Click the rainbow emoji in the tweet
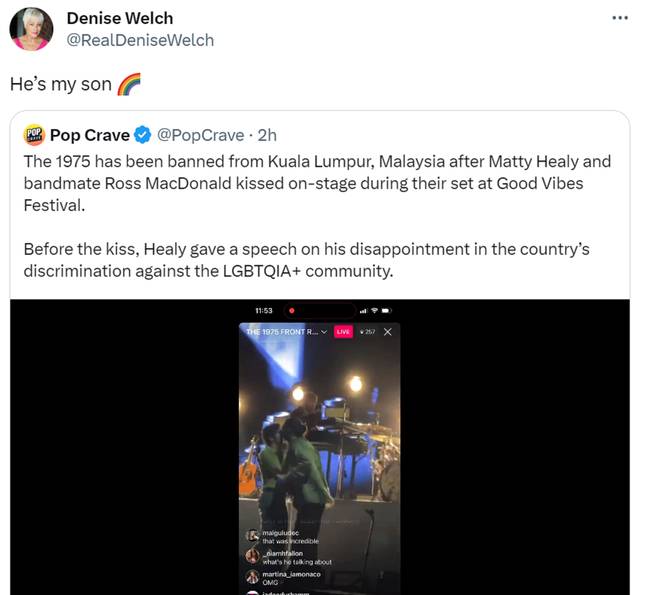This screenshot has height=595, width=648. coord(129,84)
